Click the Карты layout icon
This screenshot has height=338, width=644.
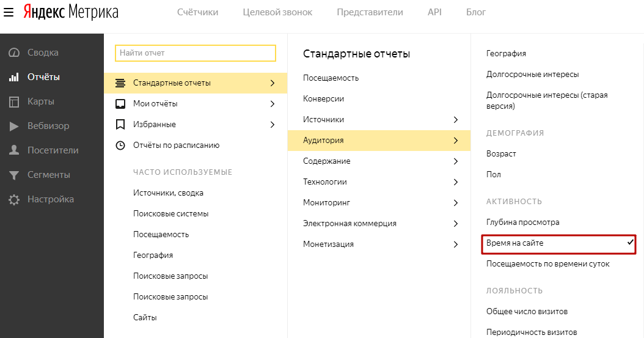click(14, 101)
